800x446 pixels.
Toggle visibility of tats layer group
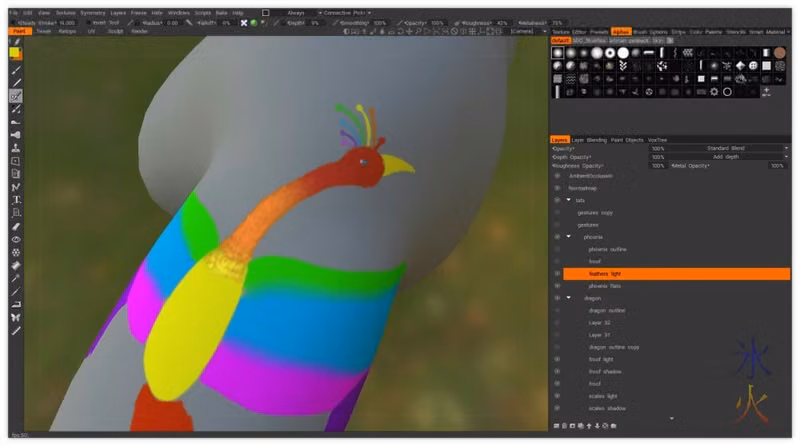tap(557, 201)
